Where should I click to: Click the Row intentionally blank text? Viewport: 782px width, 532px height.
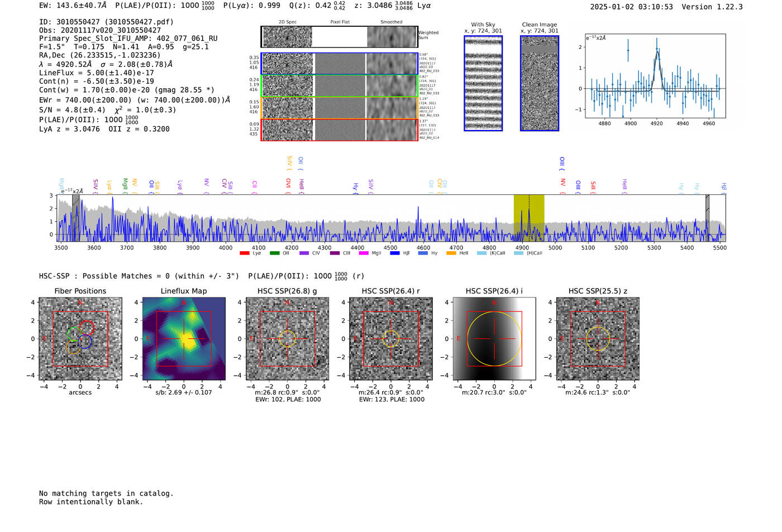click(x=91, y=502)
